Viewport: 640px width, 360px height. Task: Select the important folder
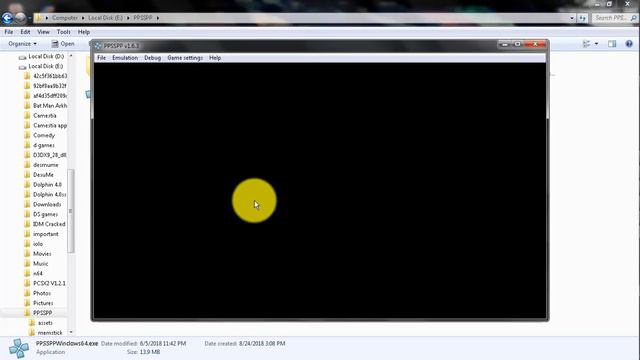click(46, 234)
